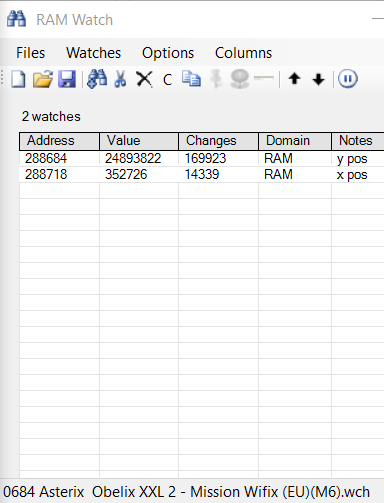The image size is (384, 503).
Task: Click the greyed pin/poke address icon
Action: pos(216,79)
